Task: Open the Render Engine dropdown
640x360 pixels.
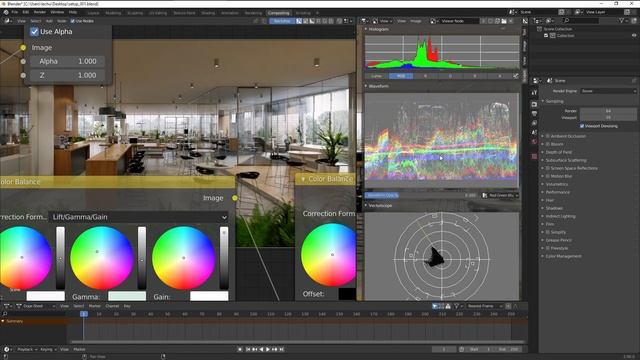Action: click(x=608, y=91)
